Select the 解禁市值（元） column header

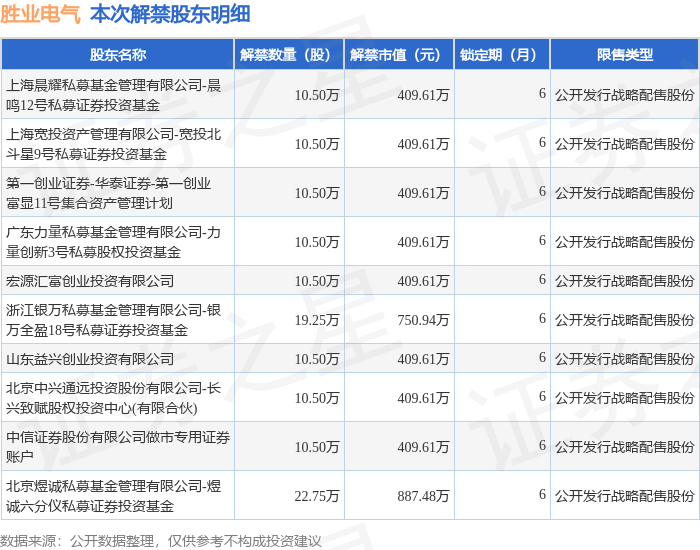point(399,54)
